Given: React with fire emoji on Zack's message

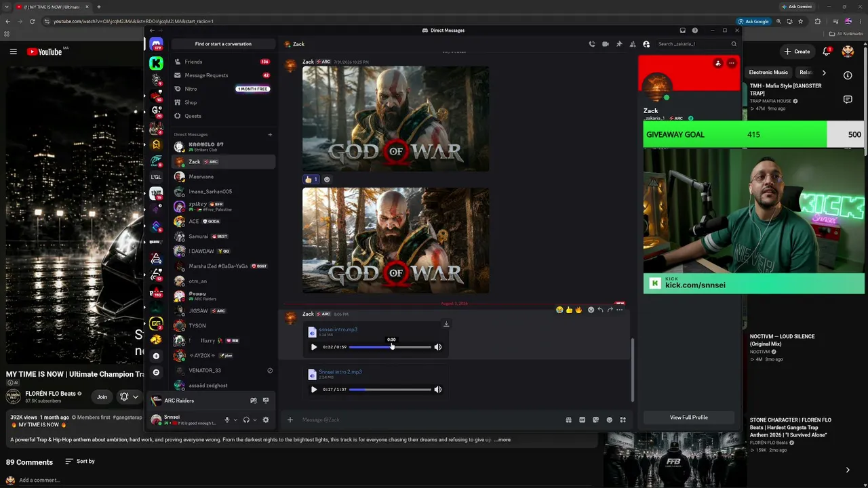Looking at the screenshot, I should tap(578, 310).
